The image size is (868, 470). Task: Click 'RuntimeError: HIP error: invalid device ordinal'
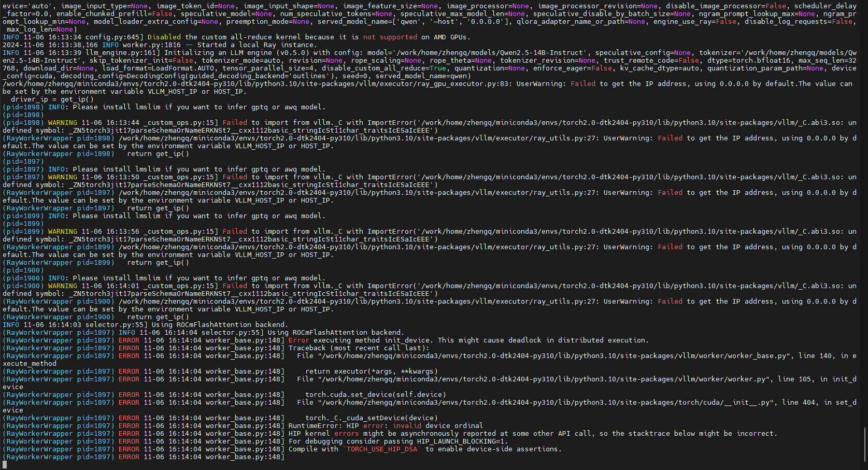[x=386, y=426]
